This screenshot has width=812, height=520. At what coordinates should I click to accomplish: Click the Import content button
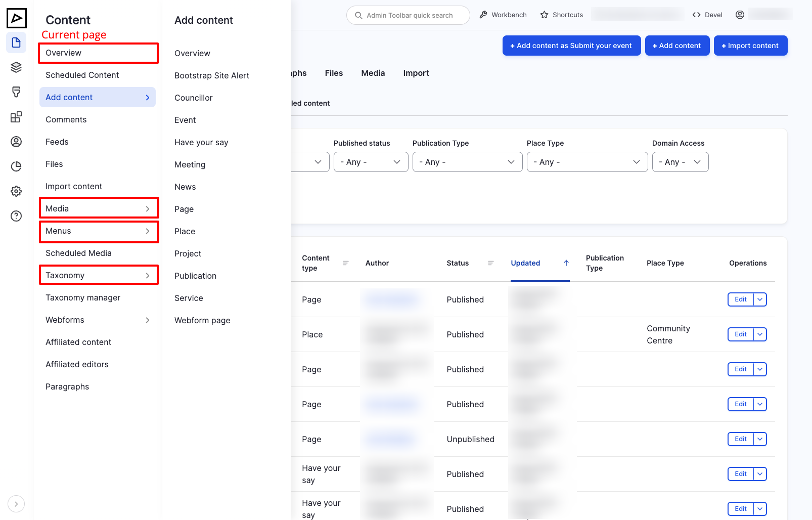coord(750,46)
